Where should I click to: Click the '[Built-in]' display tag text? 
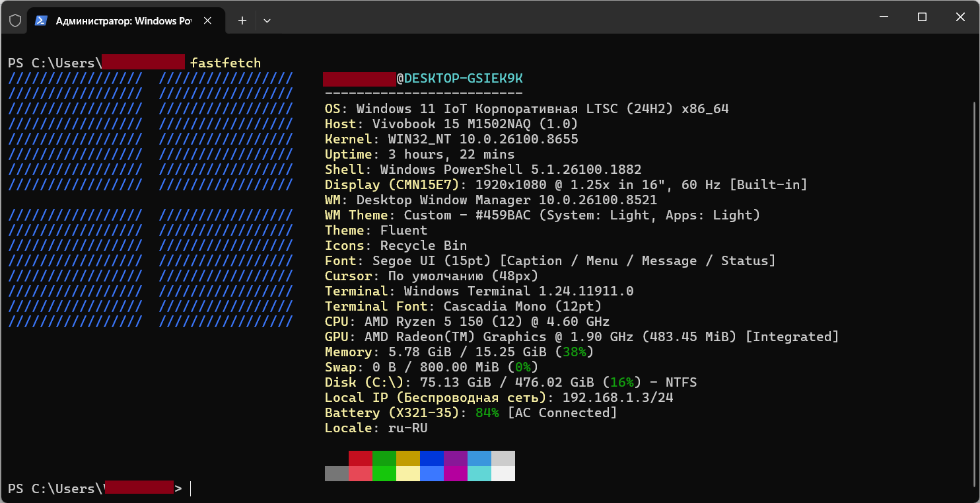point(769,184)
